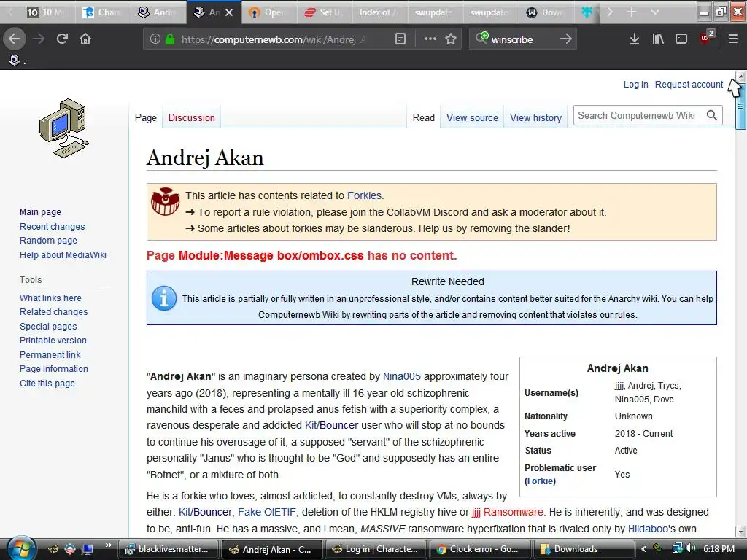Follow the Fake OIETIF link
This screenshot has width=747, height=560.
pyautogui.click(x=267, y=512)
